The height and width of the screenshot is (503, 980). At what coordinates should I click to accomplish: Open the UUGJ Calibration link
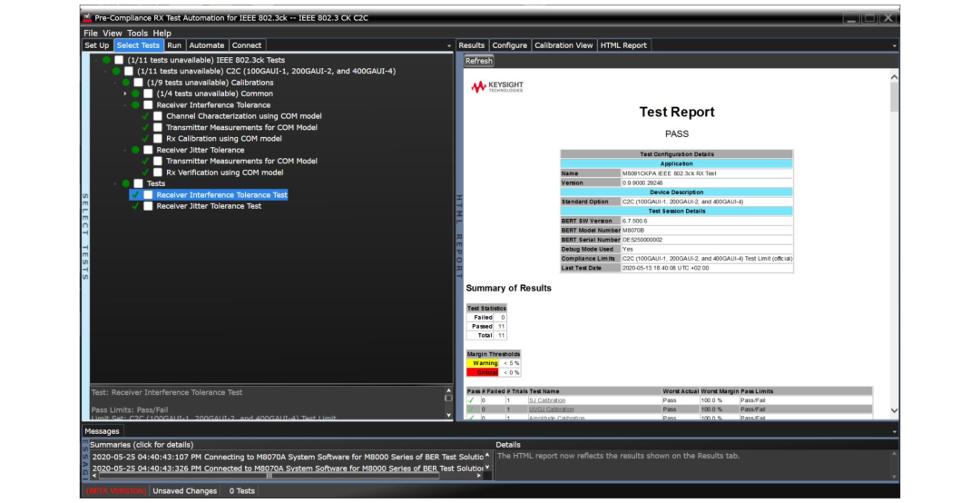pos(552,409)
